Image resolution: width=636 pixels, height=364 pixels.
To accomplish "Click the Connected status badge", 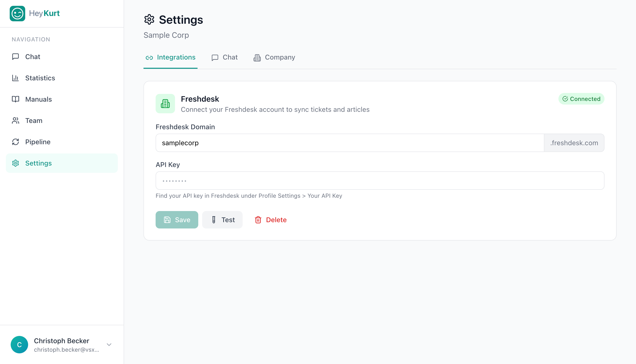I will 581,99.
